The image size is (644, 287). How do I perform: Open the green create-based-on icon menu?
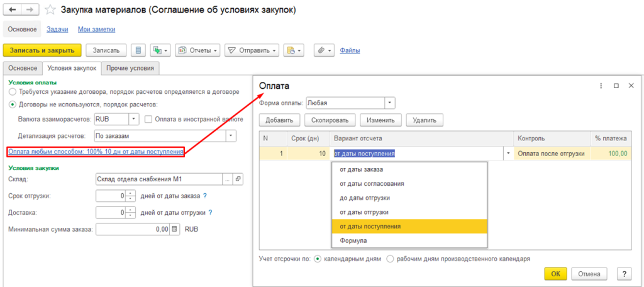pos(160,50)
